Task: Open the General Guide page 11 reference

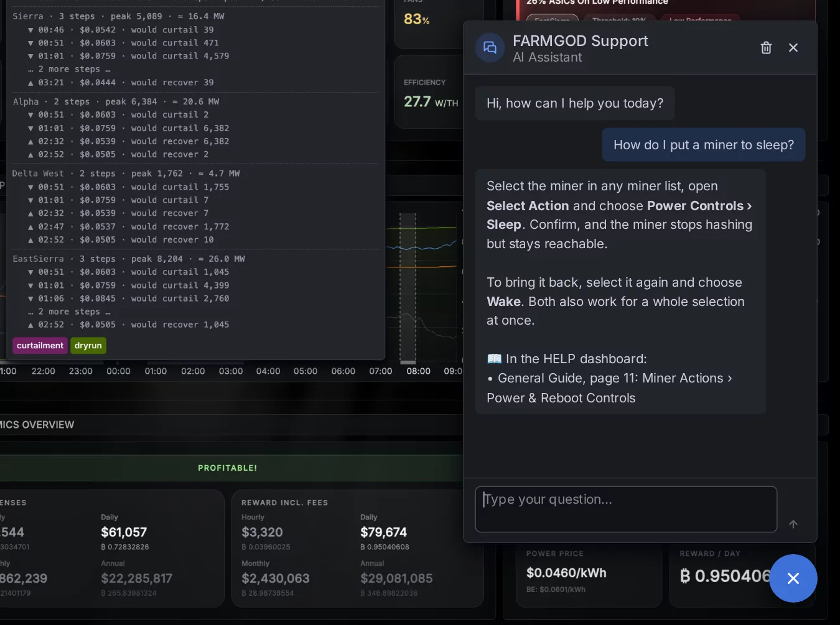Action: point(610,388)
